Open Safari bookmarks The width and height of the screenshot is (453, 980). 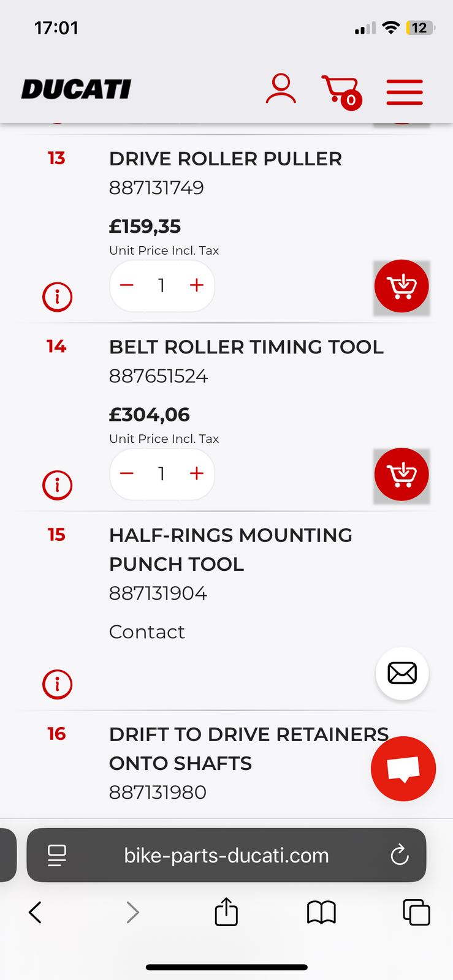point(321,913)
